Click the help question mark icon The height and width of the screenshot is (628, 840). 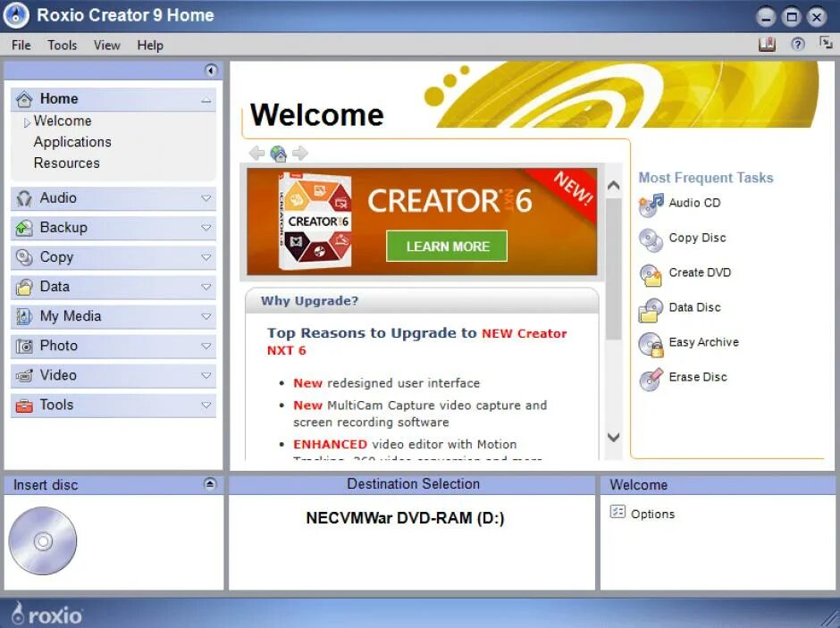(x=798, y=45)
